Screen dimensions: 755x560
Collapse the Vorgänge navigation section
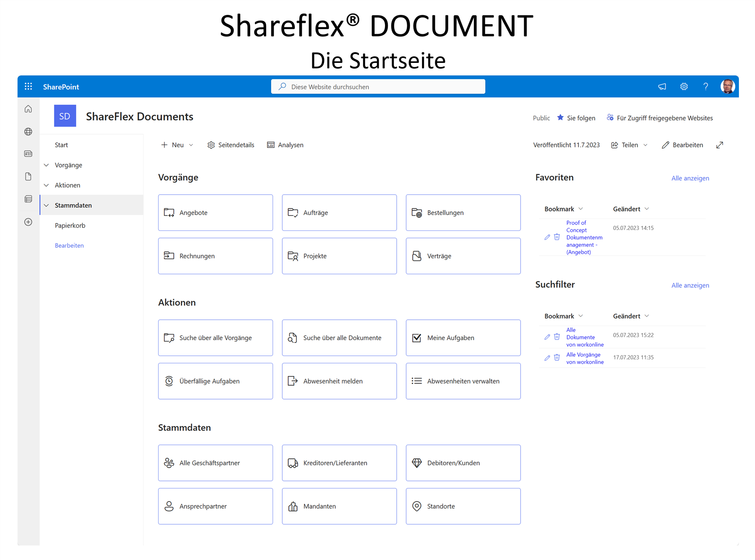tap(46, 165)
